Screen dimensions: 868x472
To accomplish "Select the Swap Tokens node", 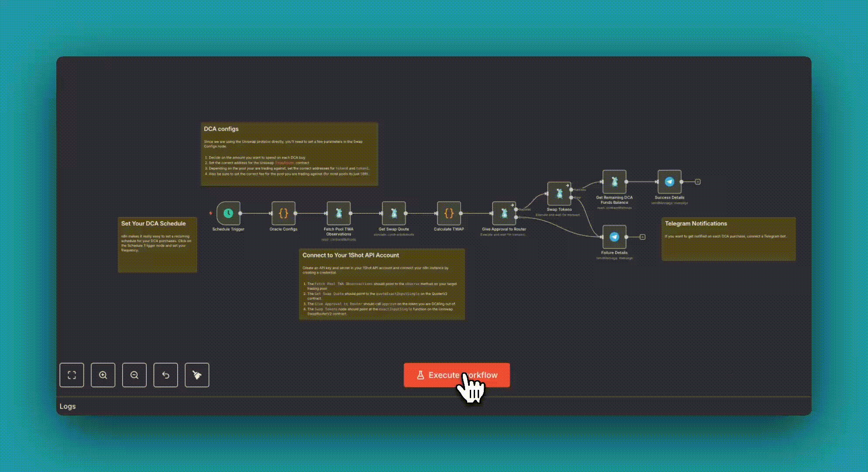I will pyautogui.click(x=559, y=194).
